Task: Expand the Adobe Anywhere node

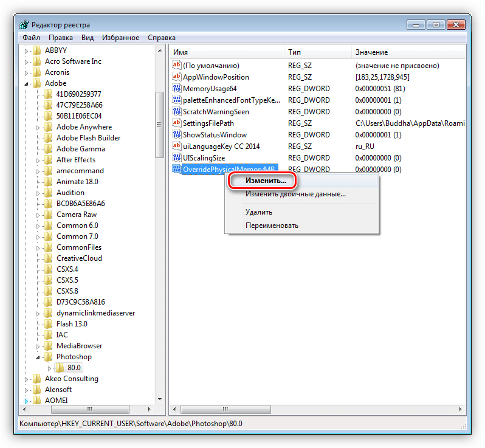Action: pos(38,128)
